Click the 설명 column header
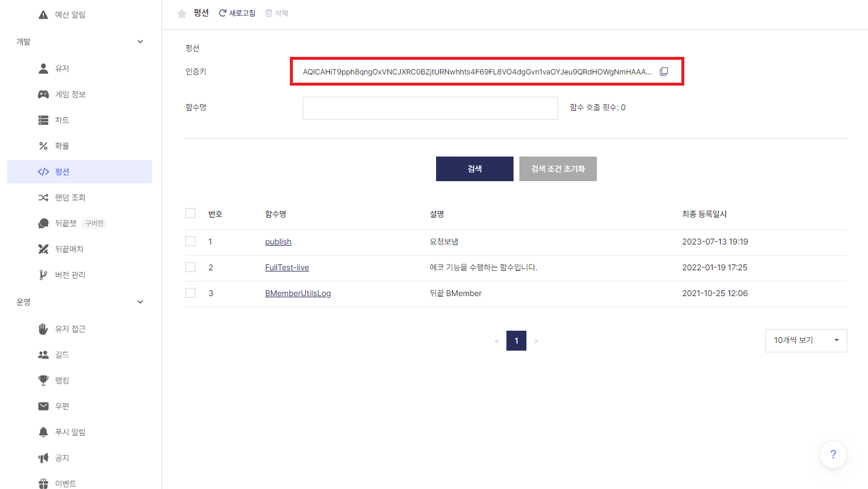The image size is (868, 489). coord(437,214)
